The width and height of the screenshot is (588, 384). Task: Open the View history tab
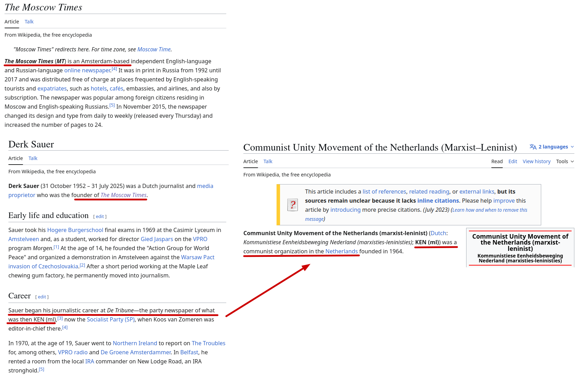[537, 161]
